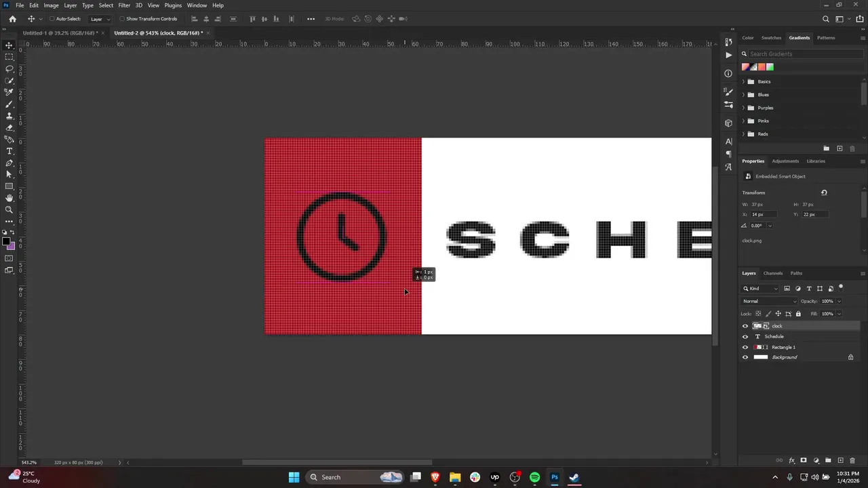Hide the clock layer
Image resolution: width=868 pixels, height=488 pixels.
click(745, 326)
